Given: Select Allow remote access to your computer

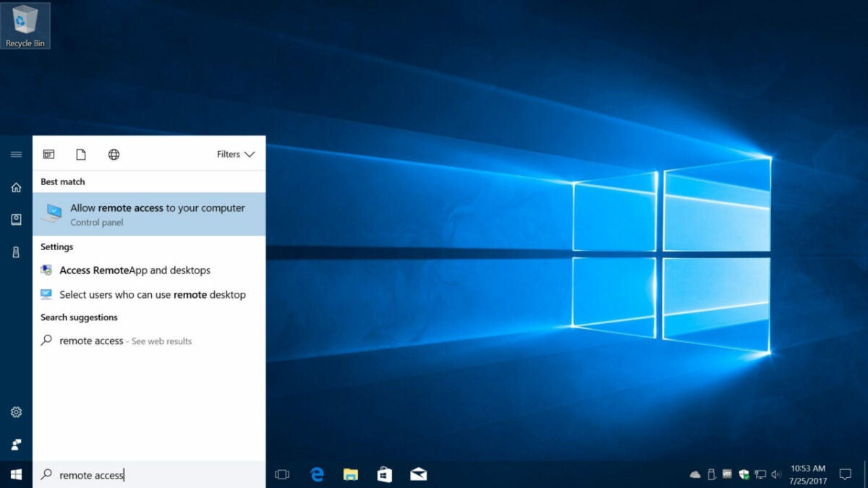Looking at the screenshot, I should pyautogui.click(x=145, y=214).
